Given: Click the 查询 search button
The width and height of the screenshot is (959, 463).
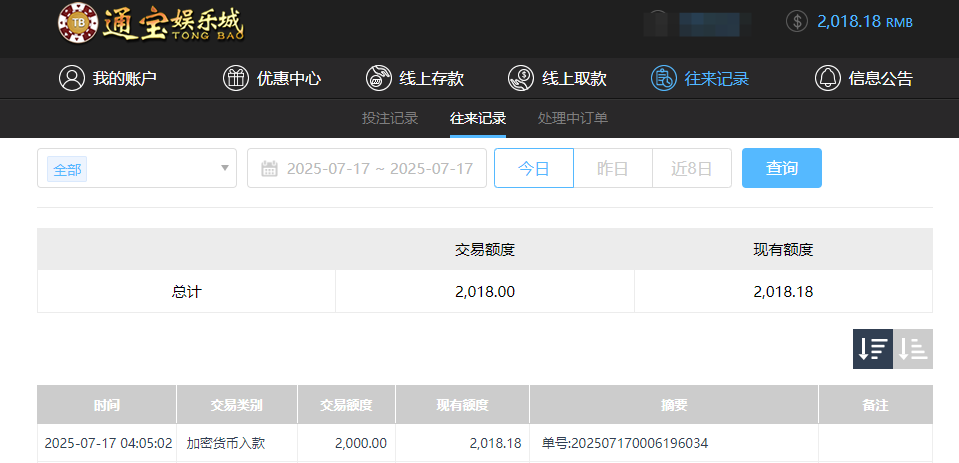Looking at the screenshot, I should [781, 168].
